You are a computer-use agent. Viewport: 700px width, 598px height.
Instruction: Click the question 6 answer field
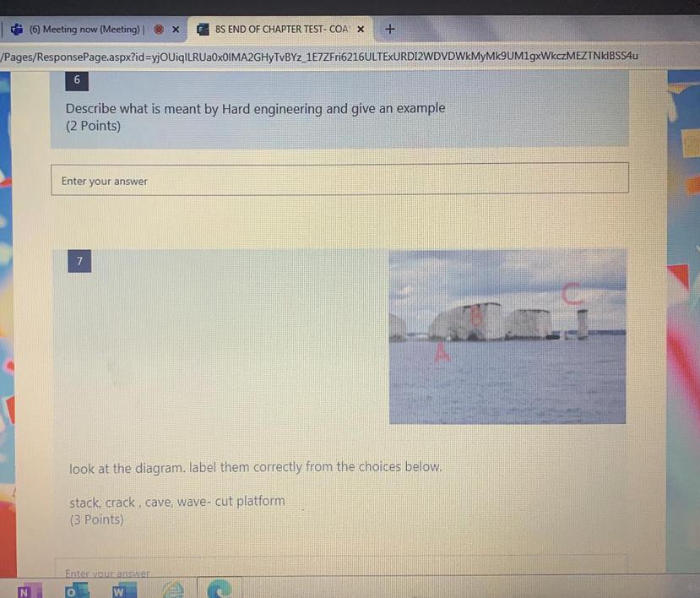point(339,179)
